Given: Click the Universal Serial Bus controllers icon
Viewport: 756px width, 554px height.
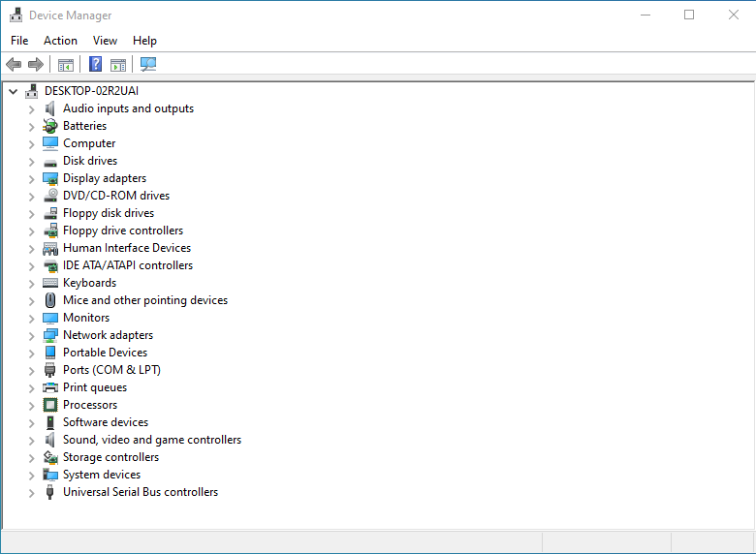Looking at the screenshot, I should [x=49, y=492].
